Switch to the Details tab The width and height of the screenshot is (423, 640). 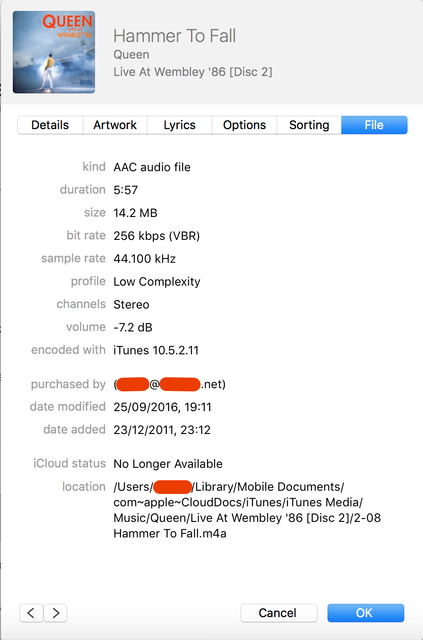coord(50,125)
